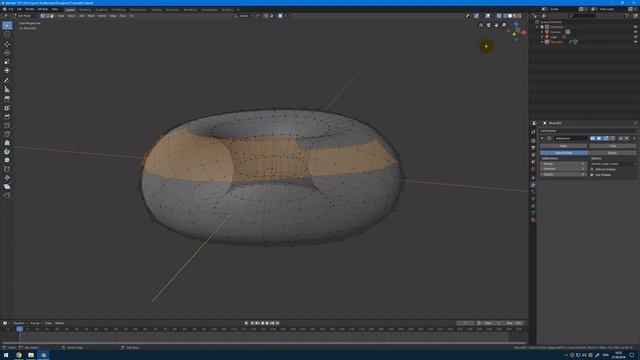The height and width of the screenshot is (360, 640).
Task: Select the Scale tool
Action: [7, 62]
